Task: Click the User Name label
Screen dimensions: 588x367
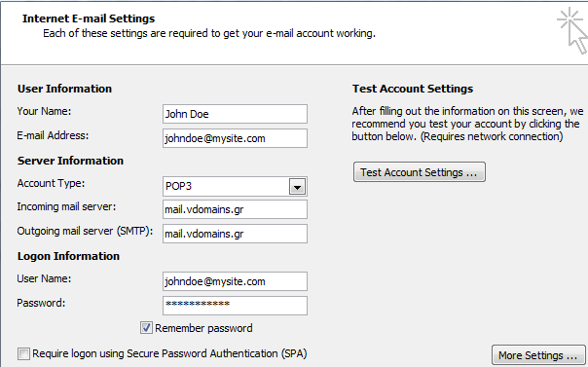Action: pyautogui.click(x=44, y=279)
